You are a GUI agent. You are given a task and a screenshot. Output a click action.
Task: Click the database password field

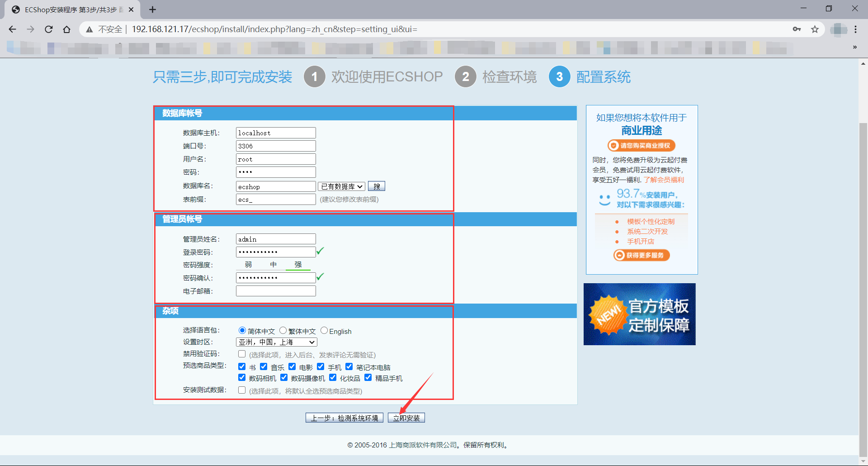[276, 172]
